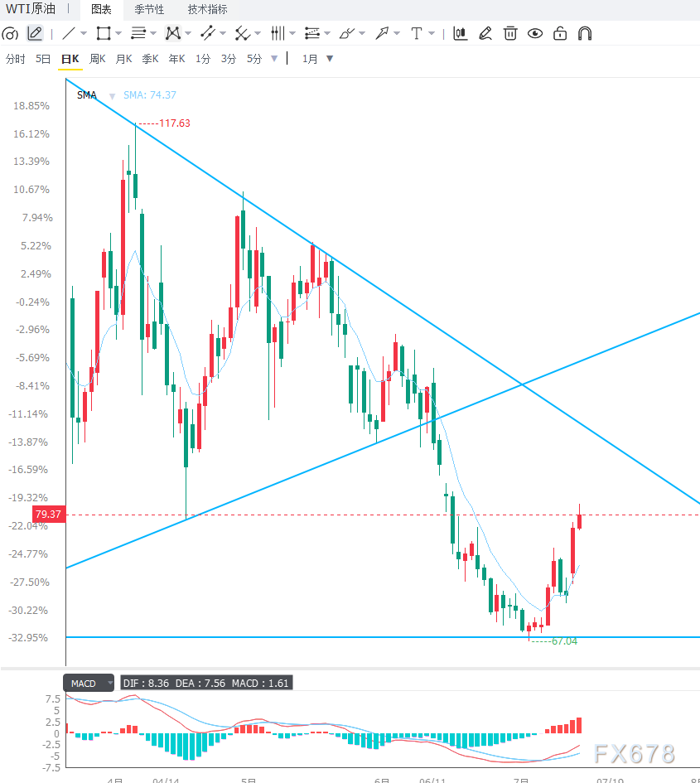Expand the vertical cycle lines dropdown
The width and height of the screenshot is (700, 783).
292,33
